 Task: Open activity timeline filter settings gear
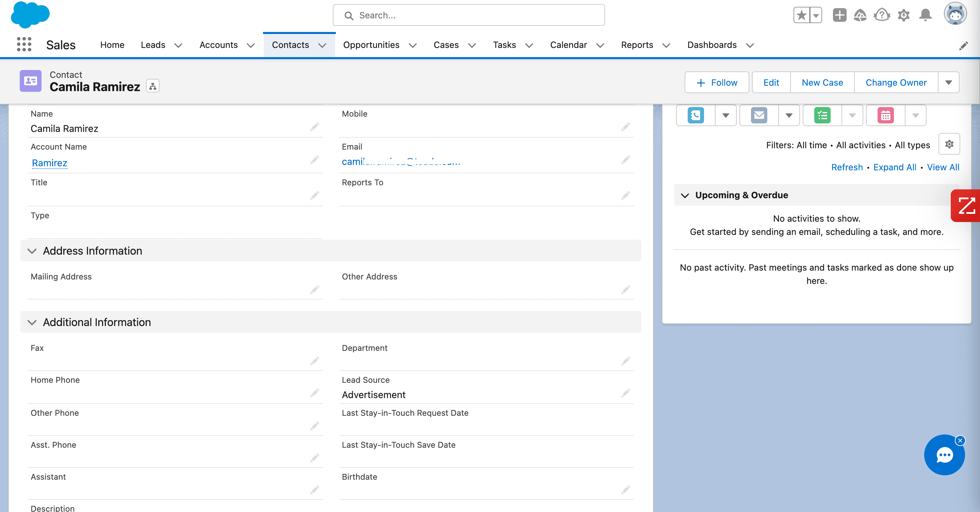949,144
